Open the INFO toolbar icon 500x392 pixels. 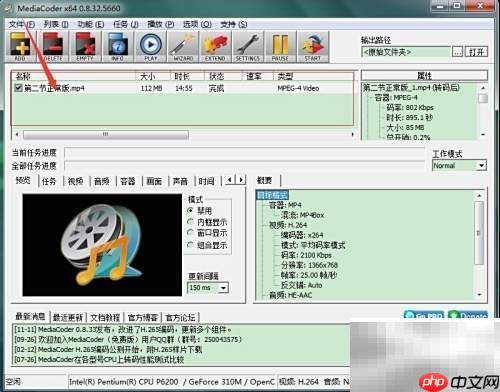(118, 46)
